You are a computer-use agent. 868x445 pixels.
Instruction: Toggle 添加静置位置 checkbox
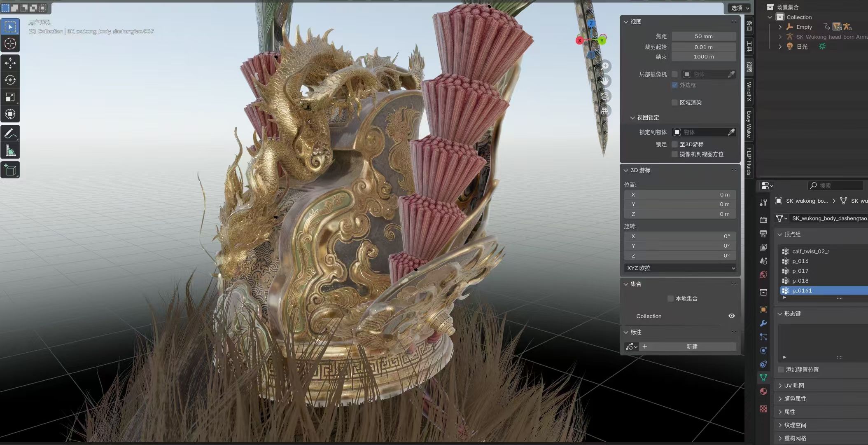781,370
